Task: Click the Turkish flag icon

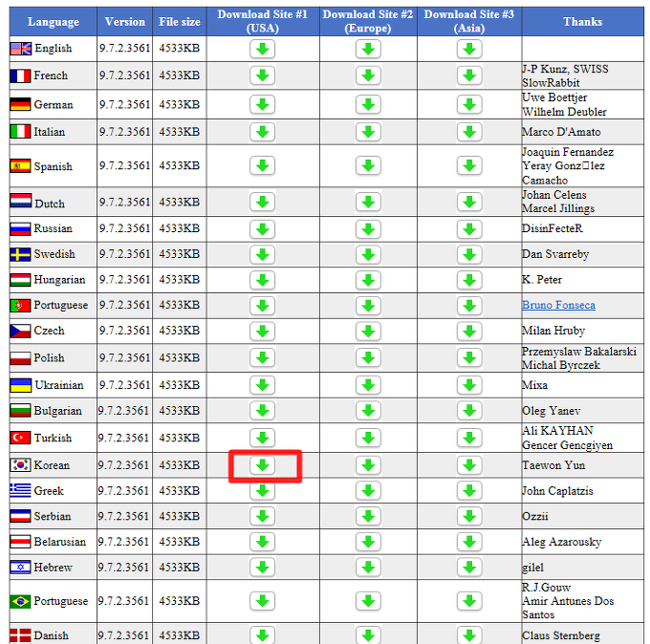Action: click(20, 438)
